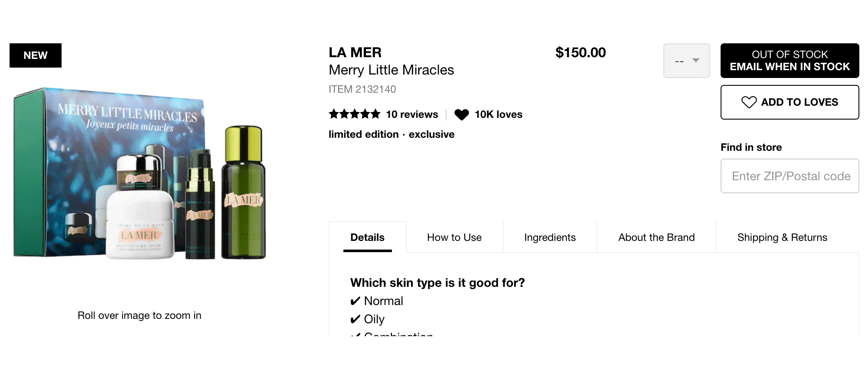Click the Add to Loves button

click(790, 102)
